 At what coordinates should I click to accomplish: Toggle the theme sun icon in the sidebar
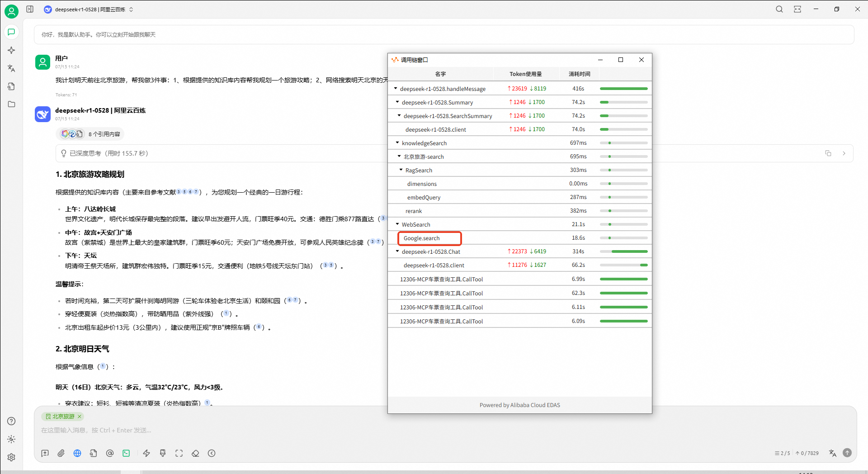pos(11,439)
